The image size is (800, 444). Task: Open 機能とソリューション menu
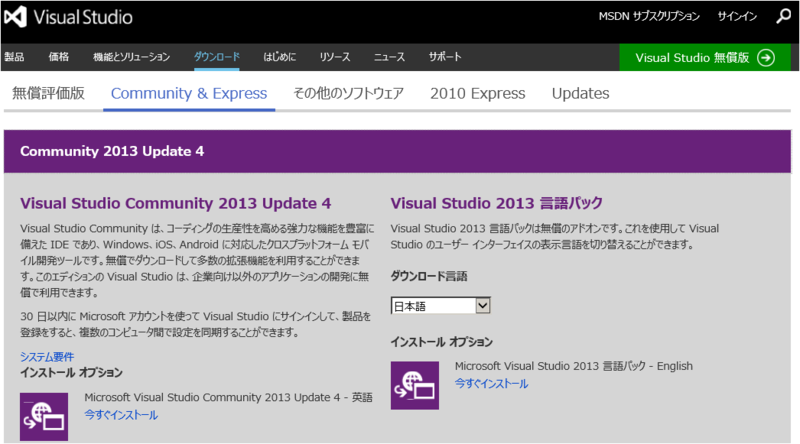pos(131,57)
